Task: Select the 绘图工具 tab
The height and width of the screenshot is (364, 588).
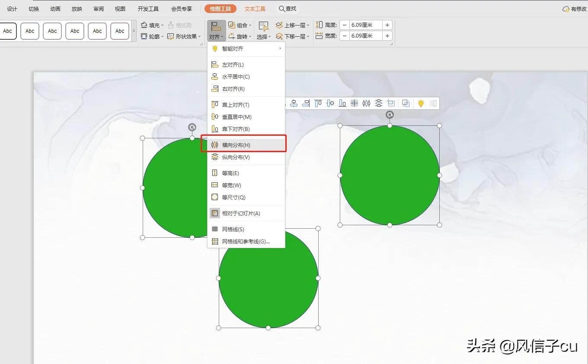Action: [x=220, y=9]
